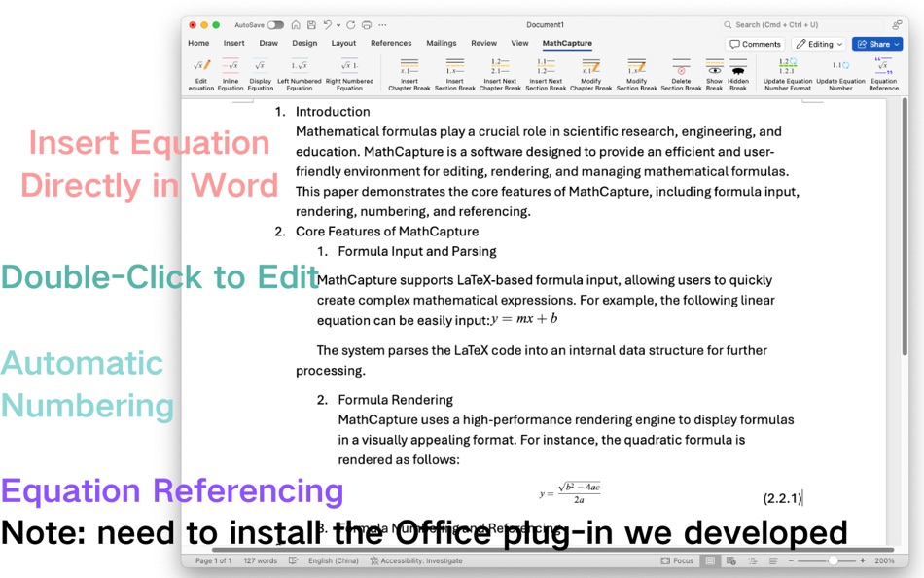
Task: Open the Layout tab
Action: click(x=343, y=43)
